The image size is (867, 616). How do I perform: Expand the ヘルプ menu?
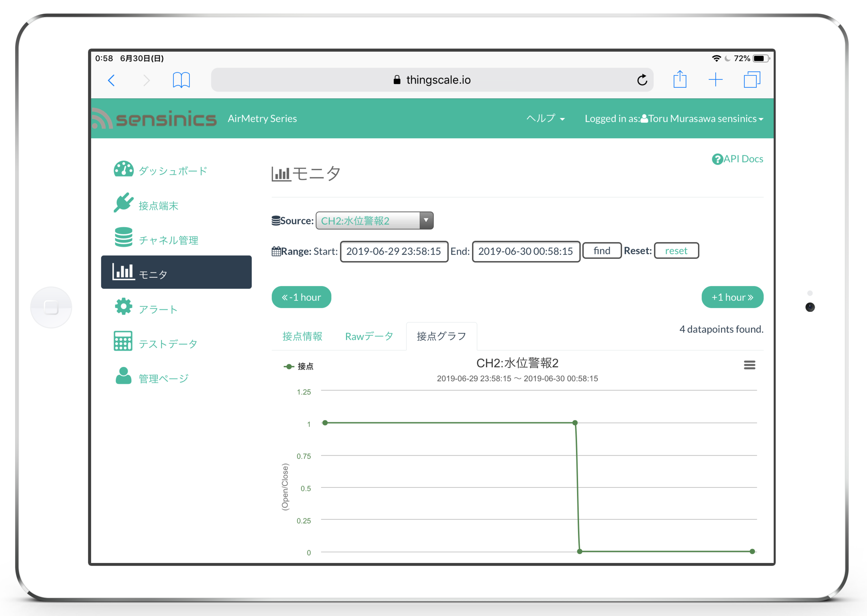point(545,119)
